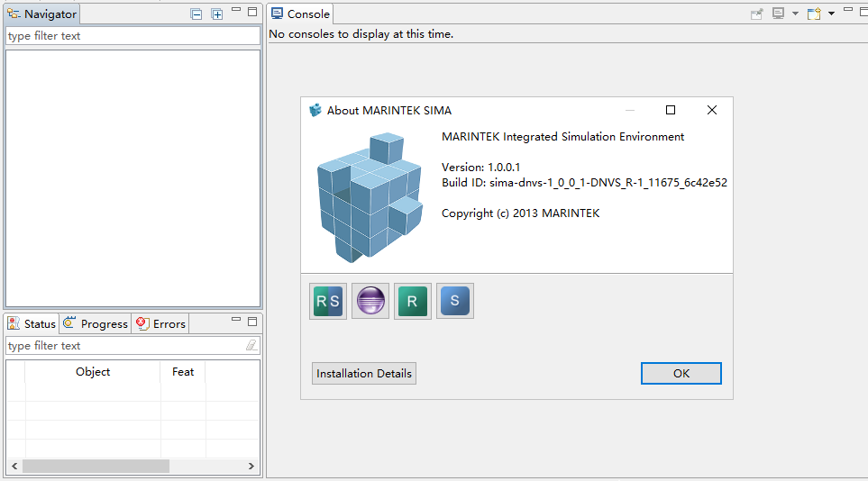Click the Collapse All icon in Navigator
The width and height of the screenshot is (868, 481).
point(196,14)
